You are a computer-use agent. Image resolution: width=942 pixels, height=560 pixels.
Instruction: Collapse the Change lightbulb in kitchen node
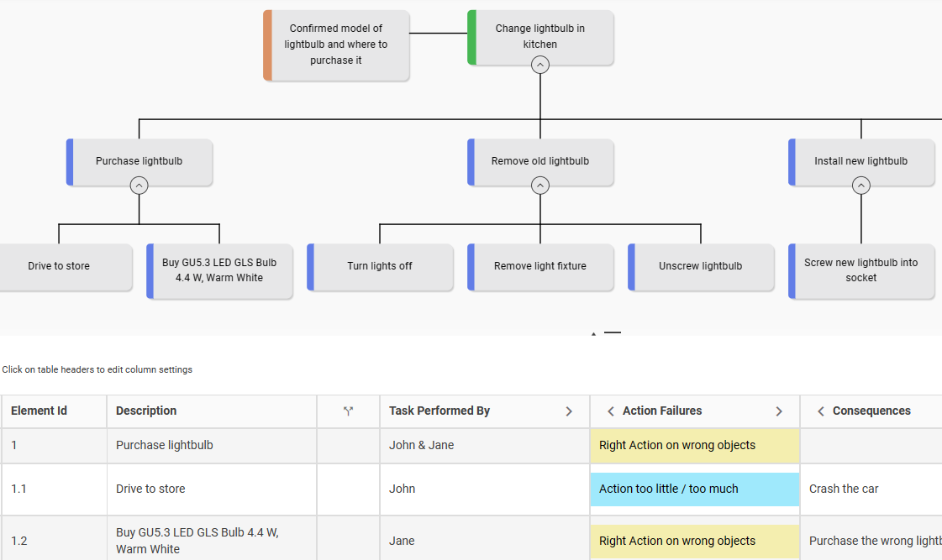(540, 65)
